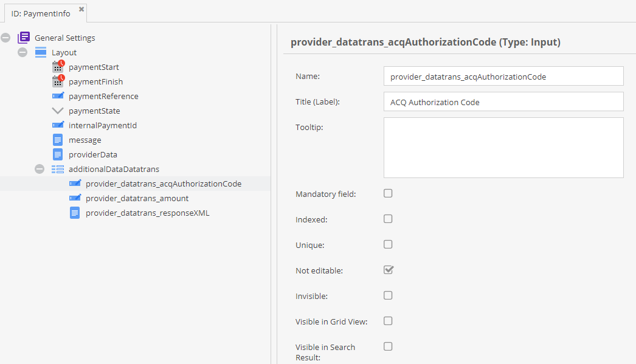Viewport: 636px width, 364px height.
Task: Enable Visible in Search Result checkbox
Action: pos(388,346)
